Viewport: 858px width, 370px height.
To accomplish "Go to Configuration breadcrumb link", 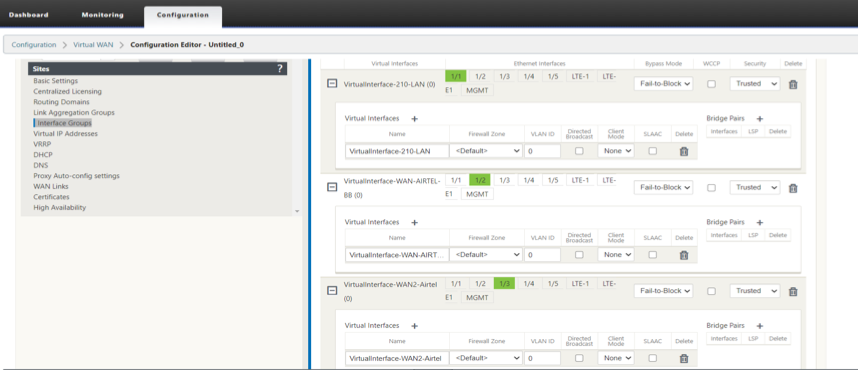I will 34,45.
